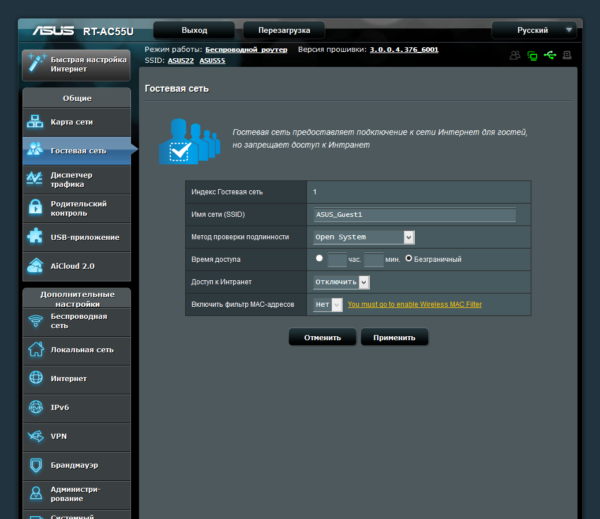The image size is (600, 519).
Task: Open Гостевая сеть menu item
Action: pos(77,151)
